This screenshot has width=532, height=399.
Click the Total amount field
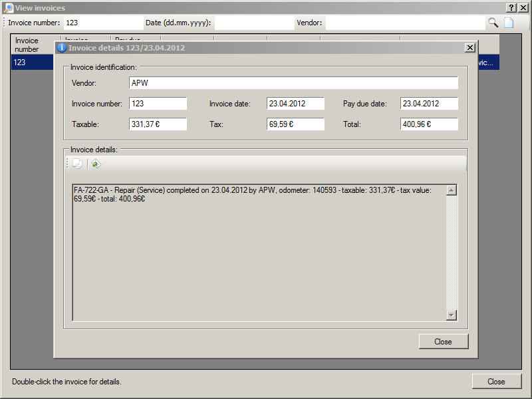point(429,124)
